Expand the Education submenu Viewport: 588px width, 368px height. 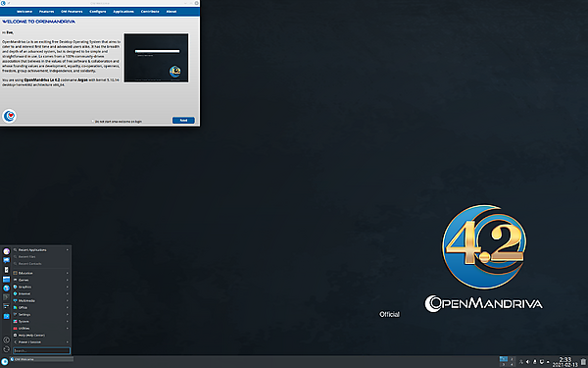41,273
